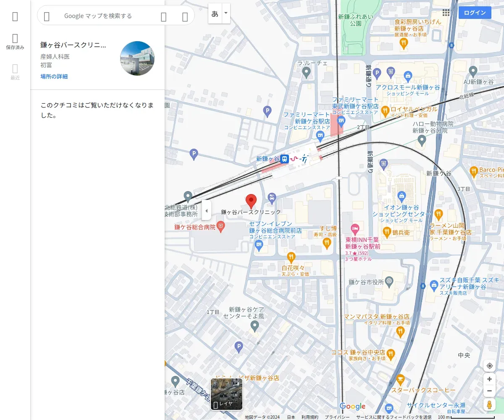Open the send feedback link (フィードバックを送信)
504x420 pixels.
coord(394,417)
